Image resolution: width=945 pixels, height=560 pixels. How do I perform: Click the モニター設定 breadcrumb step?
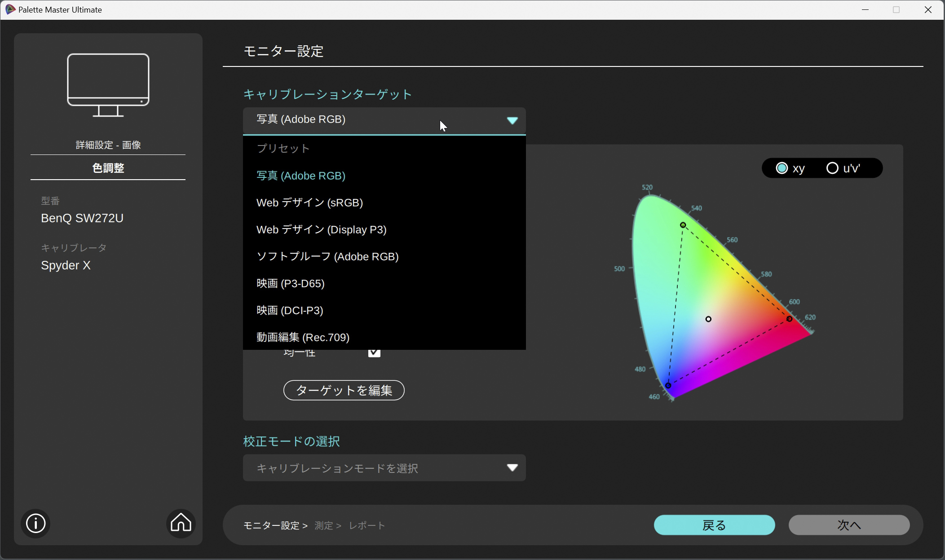[x=271, y=525]
